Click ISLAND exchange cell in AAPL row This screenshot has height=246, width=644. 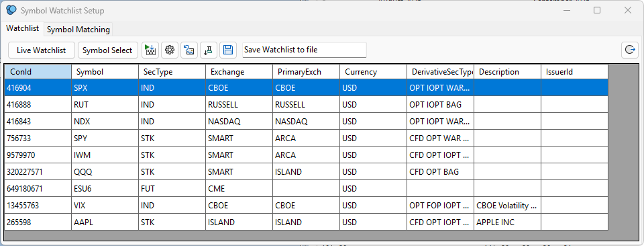(239, 222)
